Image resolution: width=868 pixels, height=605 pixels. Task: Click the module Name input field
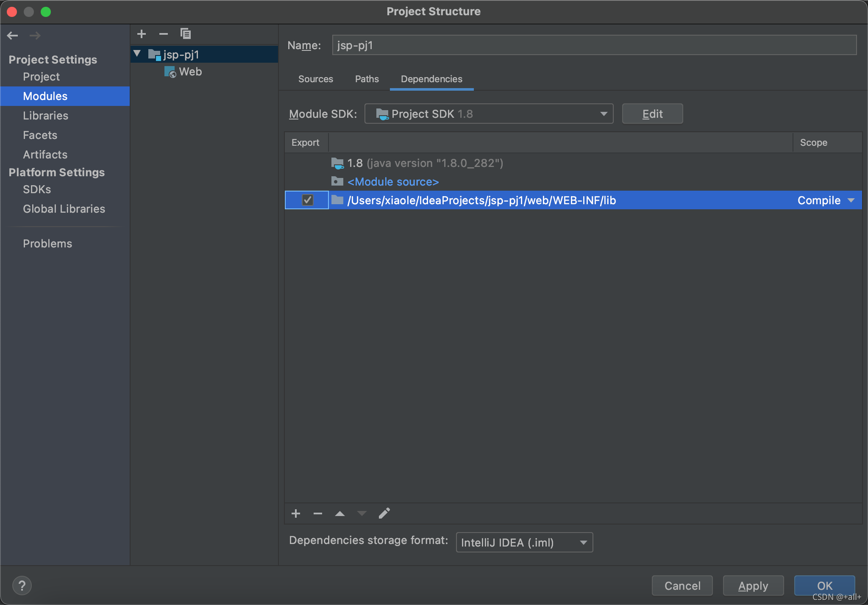(x=594, y=45)
